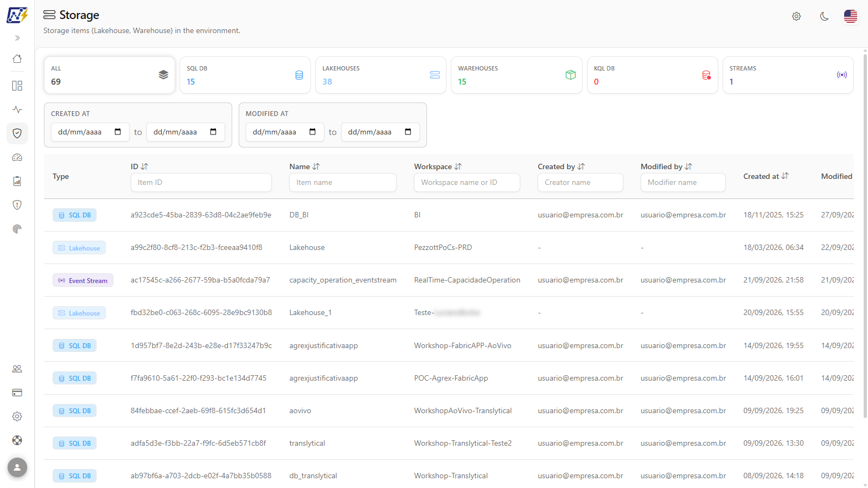Open the dashboard layout icon in sidebar
868x488 pixels.
pyautogui.click(x=17, y=86)
